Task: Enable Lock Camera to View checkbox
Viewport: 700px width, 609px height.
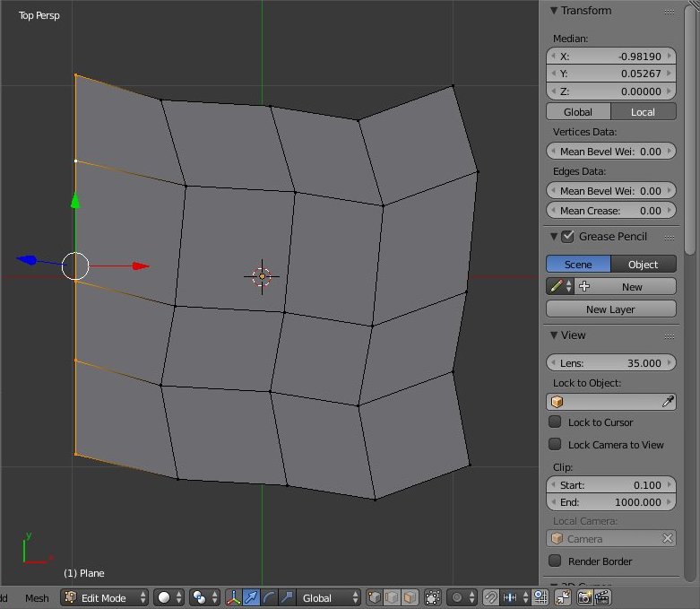Action: point(556,445)
